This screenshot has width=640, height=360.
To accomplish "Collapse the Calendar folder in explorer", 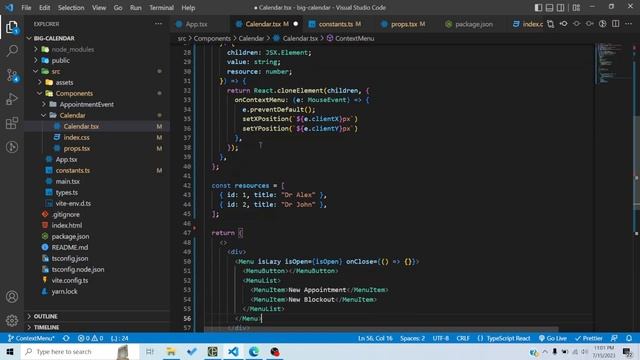I will click(72, 116).
